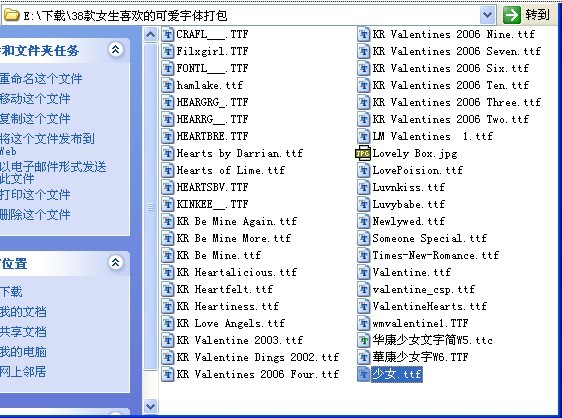This screenshot has width=562, height=418.
Task: Click the Lovely Box.jpg image file icon
Action: click(x=363, y=153)
